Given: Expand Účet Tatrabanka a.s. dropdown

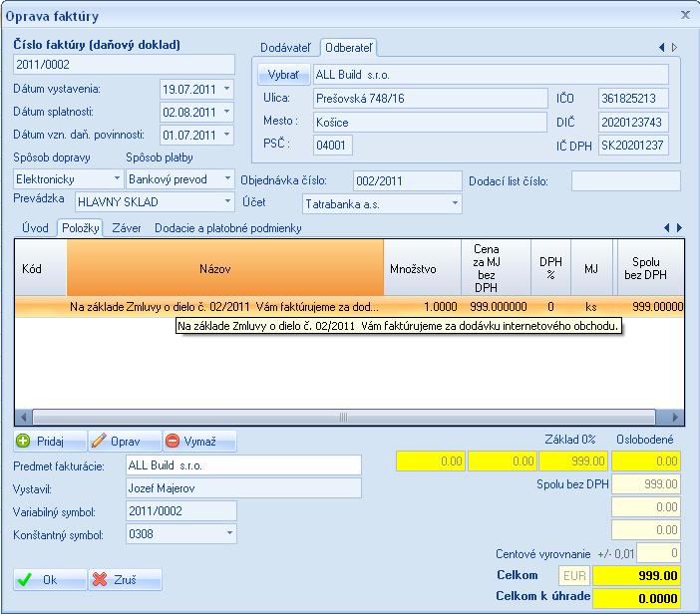Looking at the screenshot, I should click(455, 203).
